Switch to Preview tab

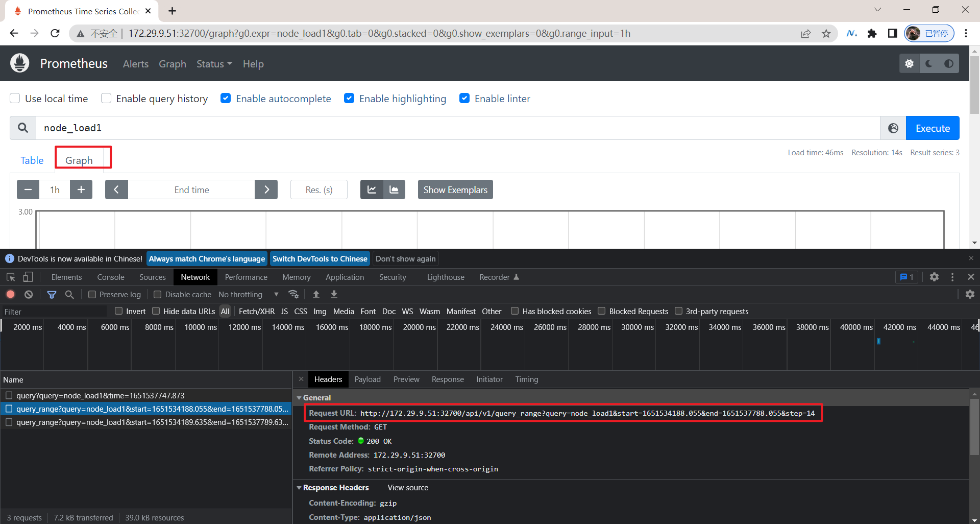tap(406, 379)
